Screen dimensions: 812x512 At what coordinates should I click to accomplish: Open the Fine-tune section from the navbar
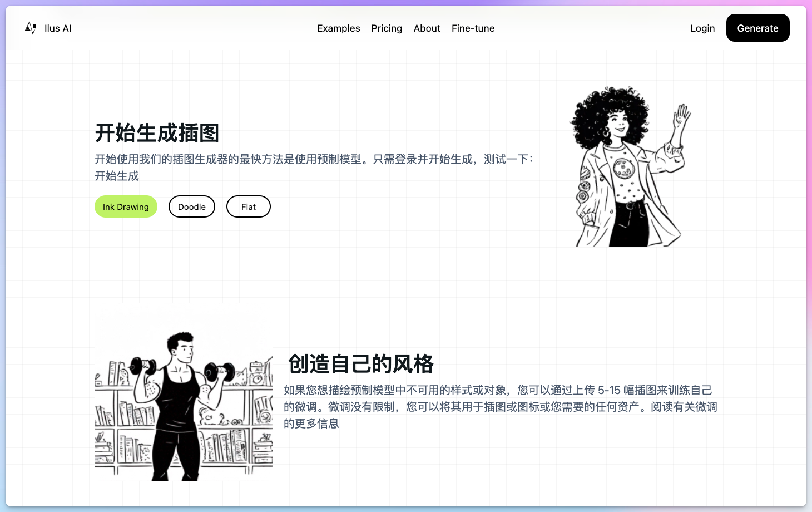click(x=473, y=28)
